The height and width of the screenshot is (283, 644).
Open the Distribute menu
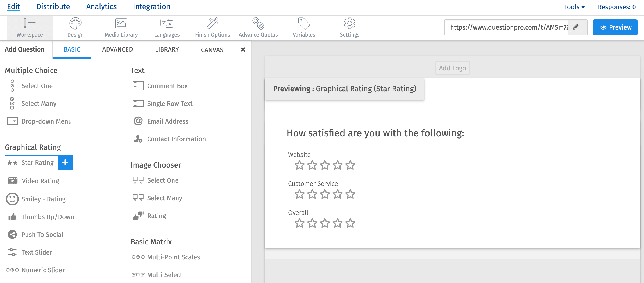[x=53, y=6]
